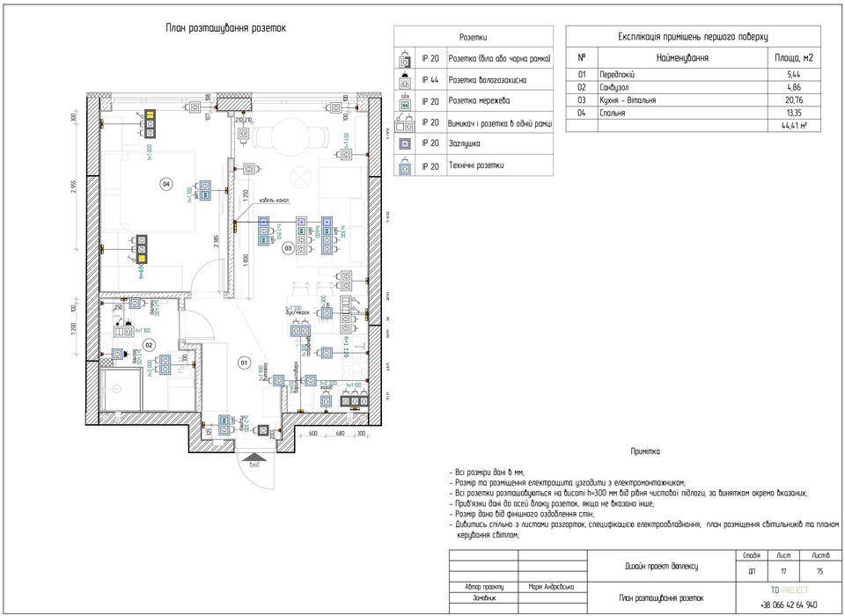The image size is (845, 616).
Task: Click the entrance arrow marker at the door
Action: [255, 457]
